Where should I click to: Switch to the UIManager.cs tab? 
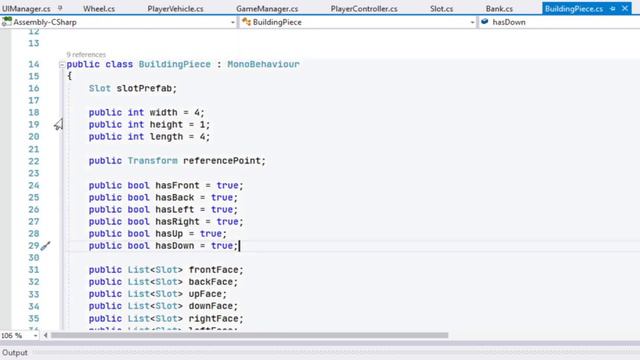pos(27,9)
